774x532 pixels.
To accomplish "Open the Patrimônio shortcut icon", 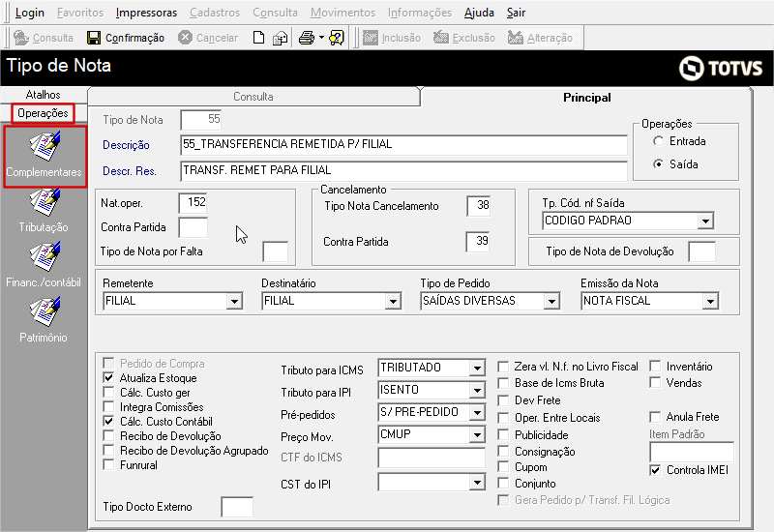I will pos(45,311).
